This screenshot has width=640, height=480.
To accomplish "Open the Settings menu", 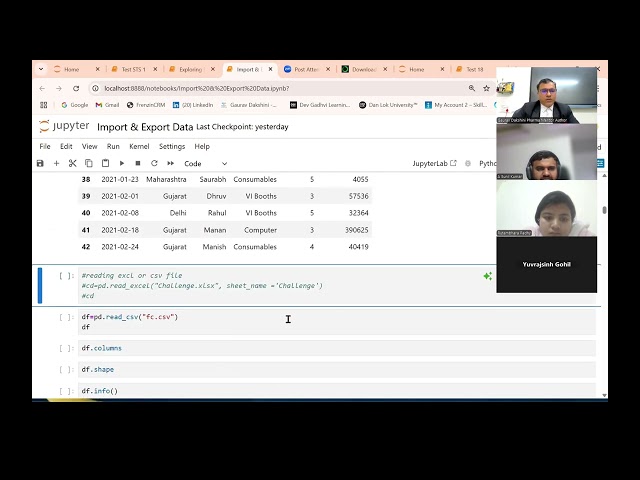I will tap(172, 146).
